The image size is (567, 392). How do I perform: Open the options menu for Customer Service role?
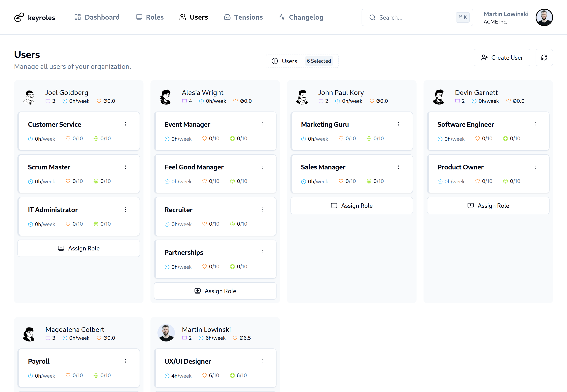(126, 124)
